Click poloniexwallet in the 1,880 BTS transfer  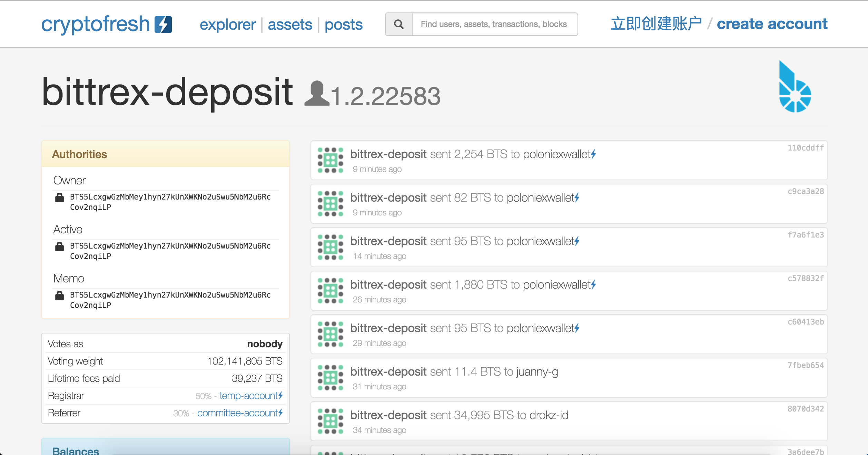coord(557,285)
